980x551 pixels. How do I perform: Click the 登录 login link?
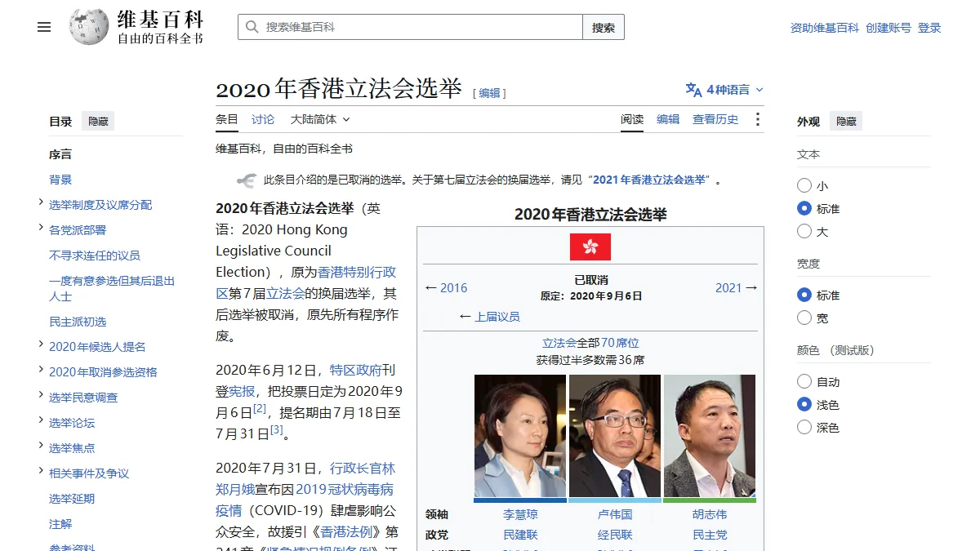tap(929, 28)
